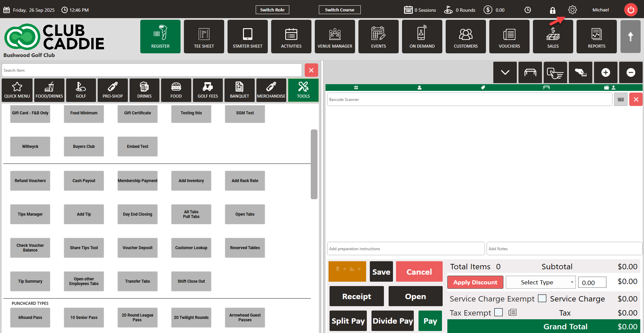
Task: Click the up arrow collapse button
Action: click(x=630, y=37)
